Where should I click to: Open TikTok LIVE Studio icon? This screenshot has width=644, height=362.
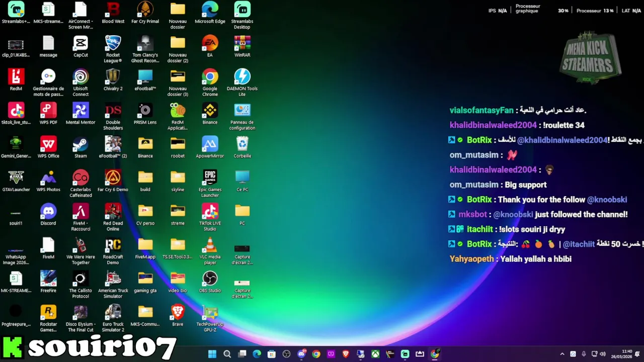click(210, 218)
